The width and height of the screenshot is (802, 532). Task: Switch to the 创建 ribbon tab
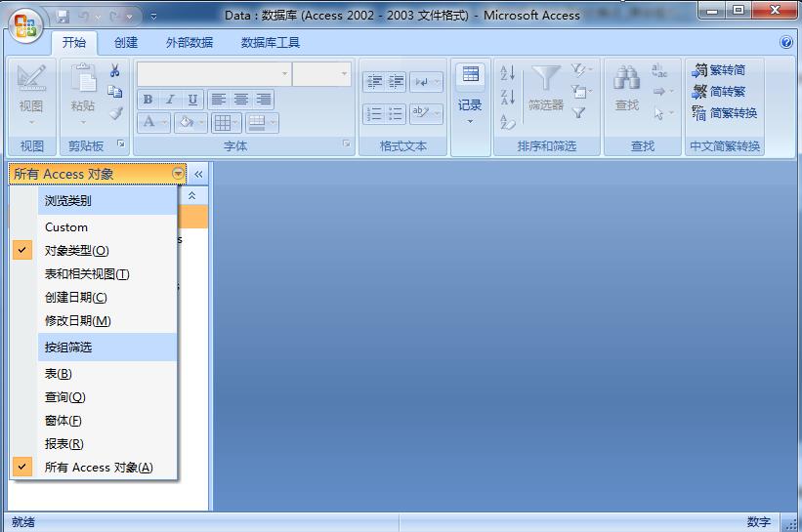pyautogui.click(x=126, y=42)
